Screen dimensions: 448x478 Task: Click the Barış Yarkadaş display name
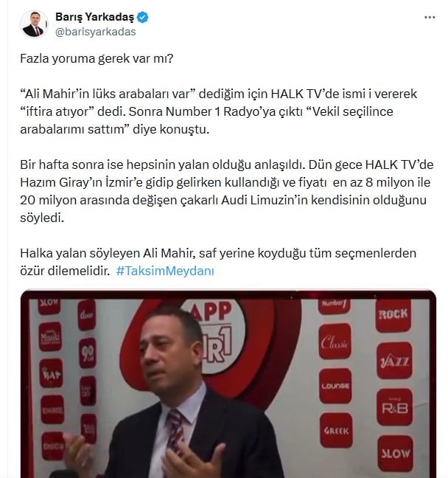tap(95, 17)
